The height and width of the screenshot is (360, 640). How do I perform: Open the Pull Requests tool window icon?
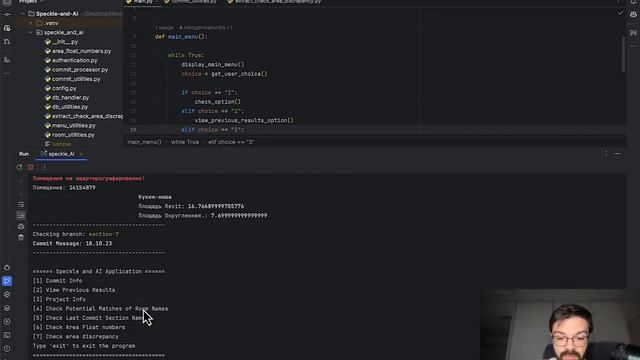(7, 42)
